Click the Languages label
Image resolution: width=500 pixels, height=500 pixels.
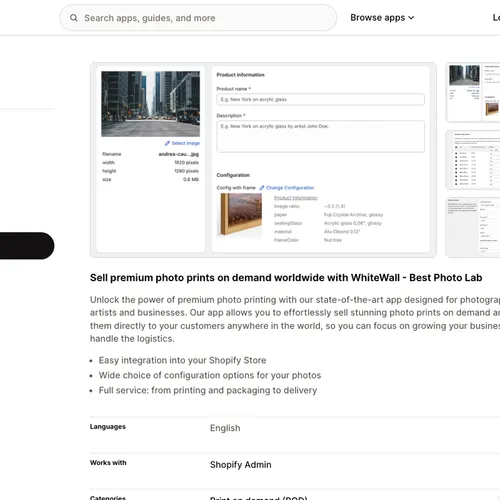click(x=108, y=427)
